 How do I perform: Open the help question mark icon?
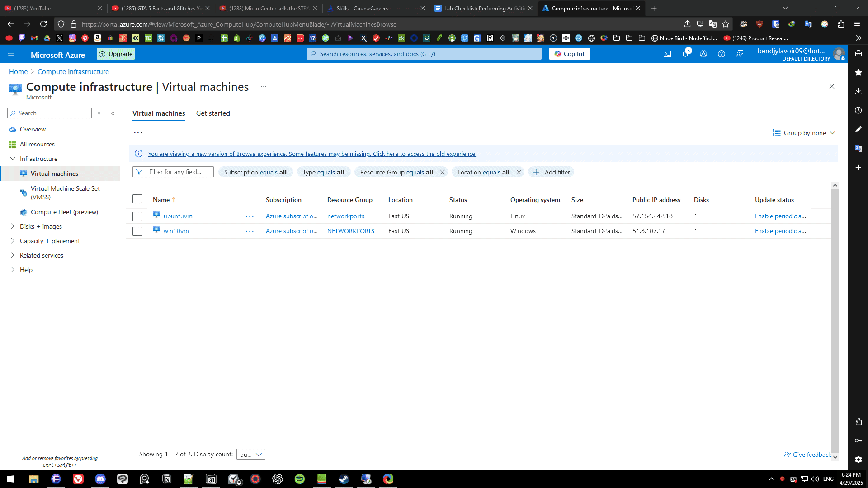click(x=722, y=54)
